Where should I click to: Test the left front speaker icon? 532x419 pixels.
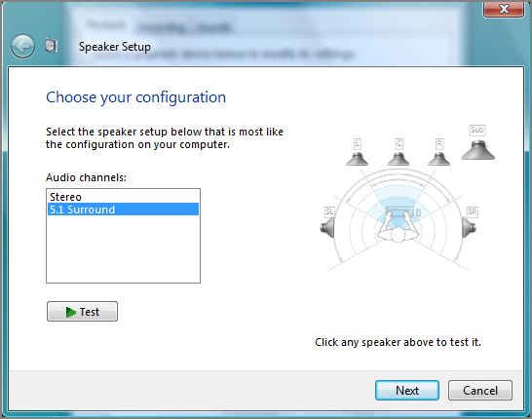[x=357, y=159]
